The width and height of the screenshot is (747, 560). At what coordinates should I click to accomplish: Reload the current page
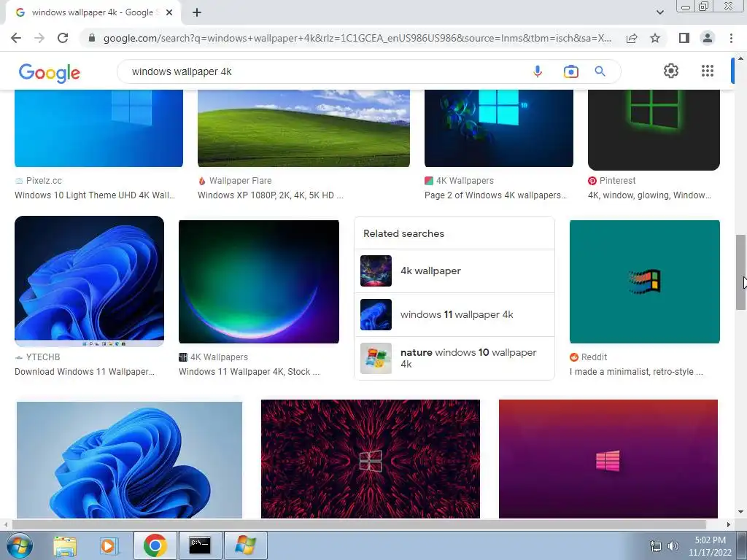(x=63, y=38)
